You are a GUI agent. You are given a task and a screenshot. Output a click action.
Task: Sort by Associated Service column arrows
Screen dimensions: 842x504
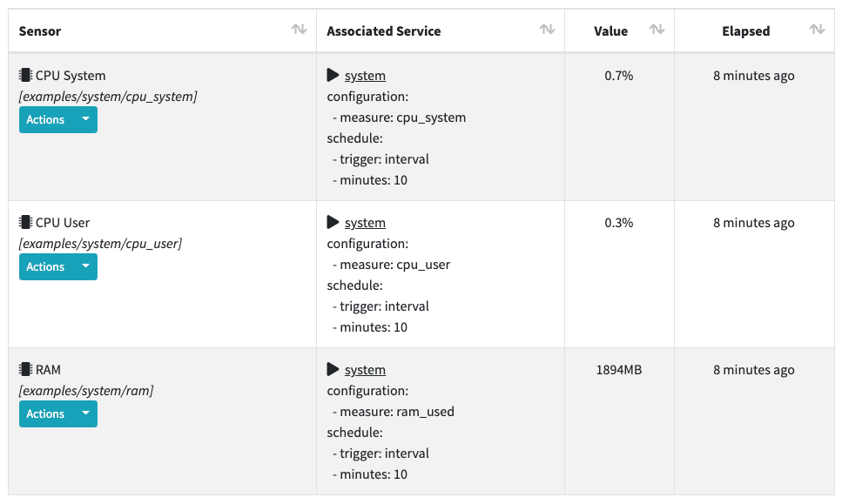(547, 29)
